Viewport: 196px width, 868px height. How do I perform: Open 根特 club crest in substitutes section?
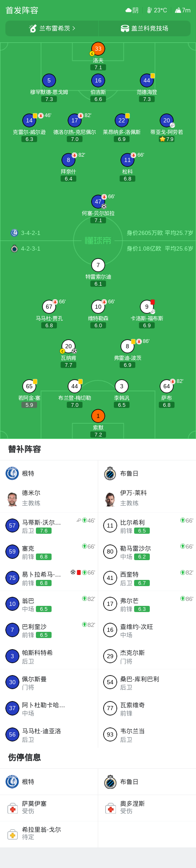click(x=12, y=473)
